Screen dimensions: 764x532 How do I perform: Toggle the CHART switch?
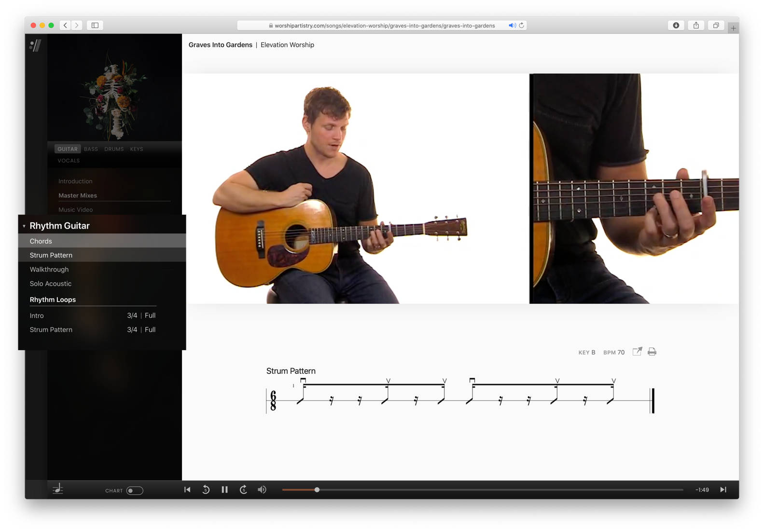click(x=134, y=491)
